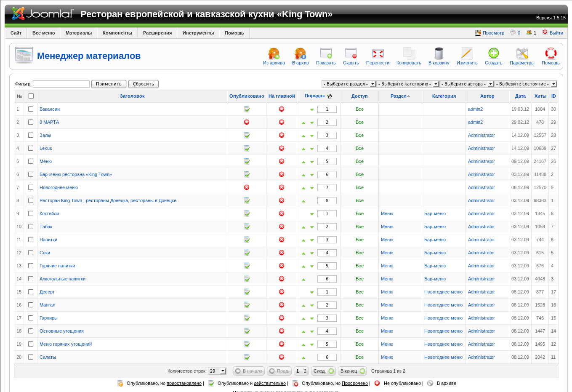This screenshot has width=572, height=392.
Task: Jump to last page with 'В конец'
Action: [353, 371]
